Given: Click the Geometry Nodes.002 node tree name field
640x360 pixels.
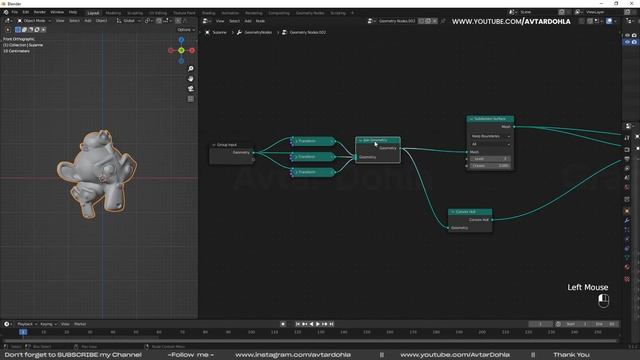Looking at the screenshot, I should (397, 21).
